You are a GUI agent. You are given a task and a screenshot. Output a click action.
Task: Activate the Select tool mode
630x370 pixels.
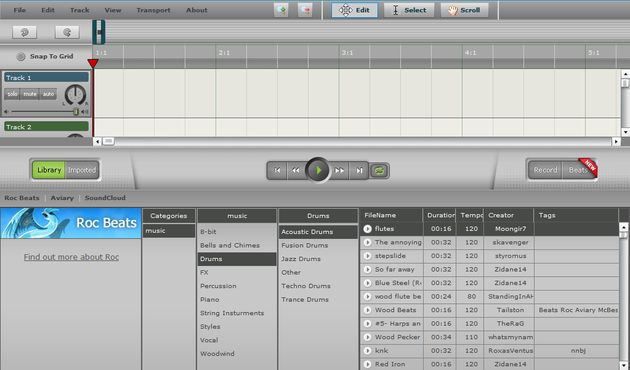pos(409,10)
